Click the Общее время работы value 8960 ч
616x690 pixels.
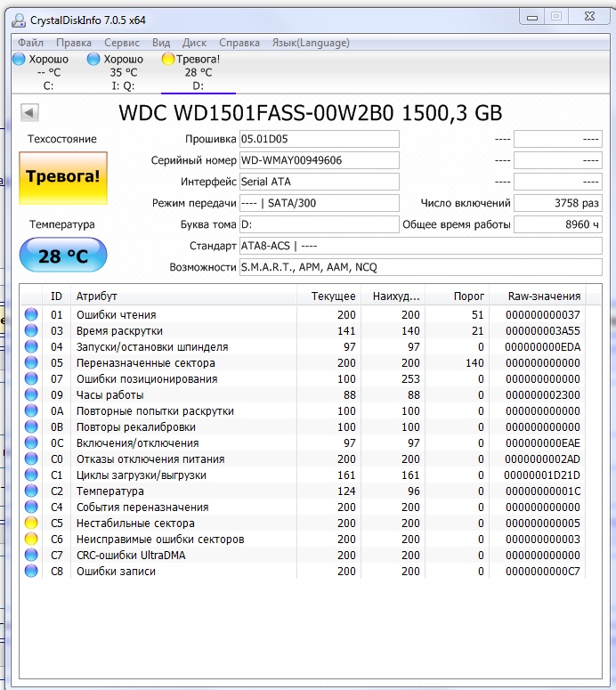click(x=558, y=224)
